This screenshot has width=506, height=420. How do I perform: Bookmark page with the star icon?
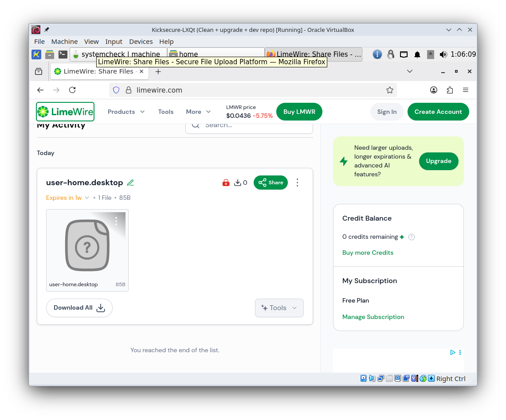[x=389, y=90]
